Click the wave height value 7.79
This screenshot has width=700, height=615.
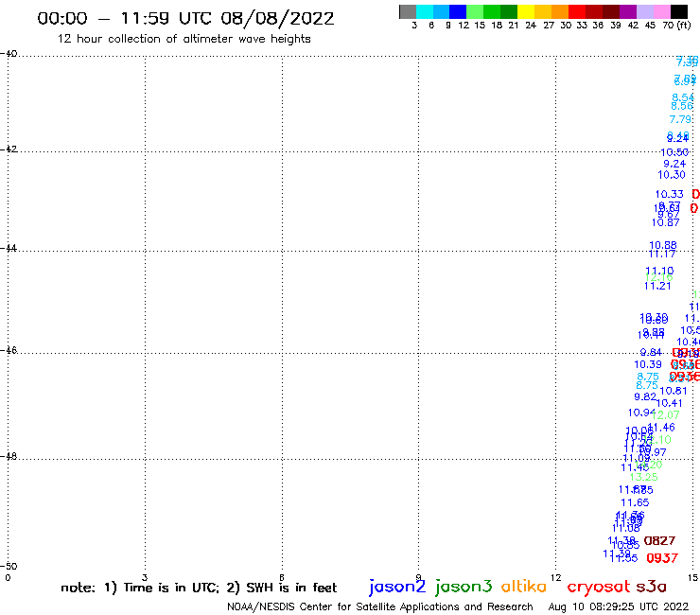point(680,119)
